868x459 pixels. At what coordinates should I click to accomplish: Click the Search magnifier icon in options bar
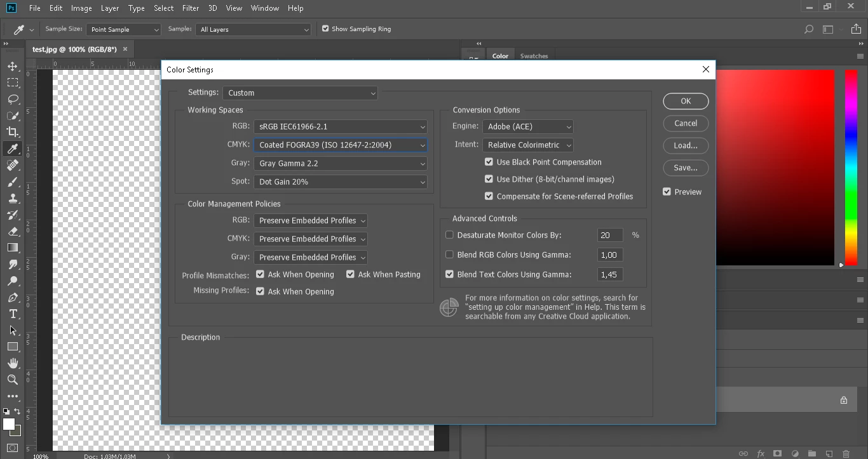coord(809,29)
